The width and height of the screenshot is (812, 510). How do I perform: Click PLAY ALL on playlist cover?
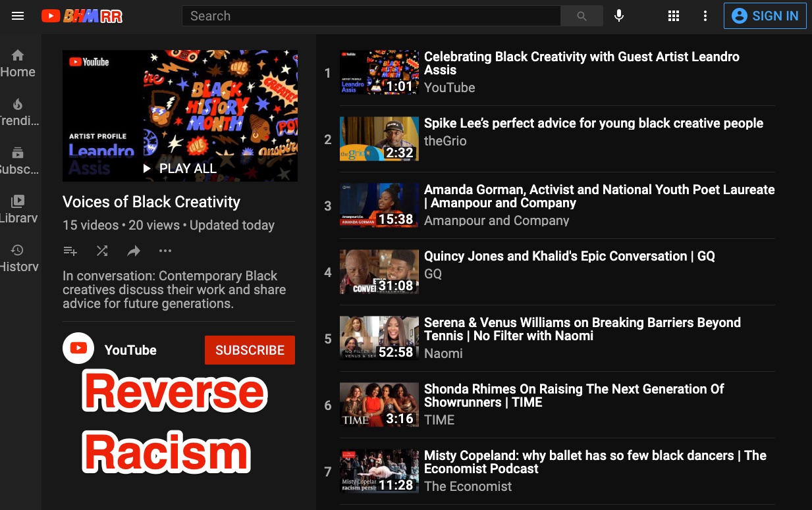180,168
